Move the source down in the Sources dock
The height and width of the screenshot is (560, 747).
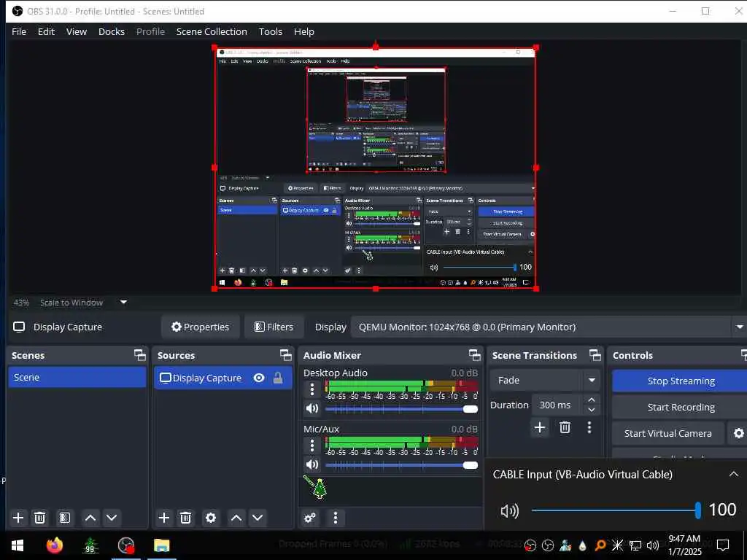tap(258, 518)
